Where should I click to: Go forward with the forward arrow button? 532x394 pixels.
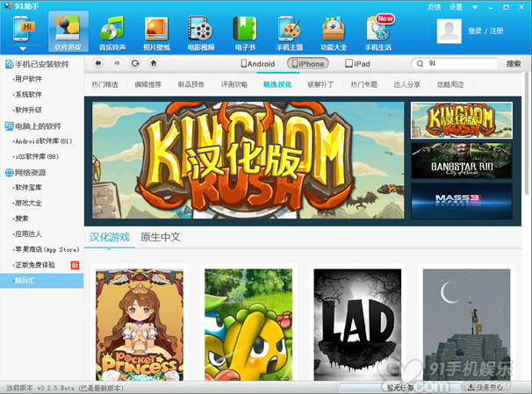[117, 63]
